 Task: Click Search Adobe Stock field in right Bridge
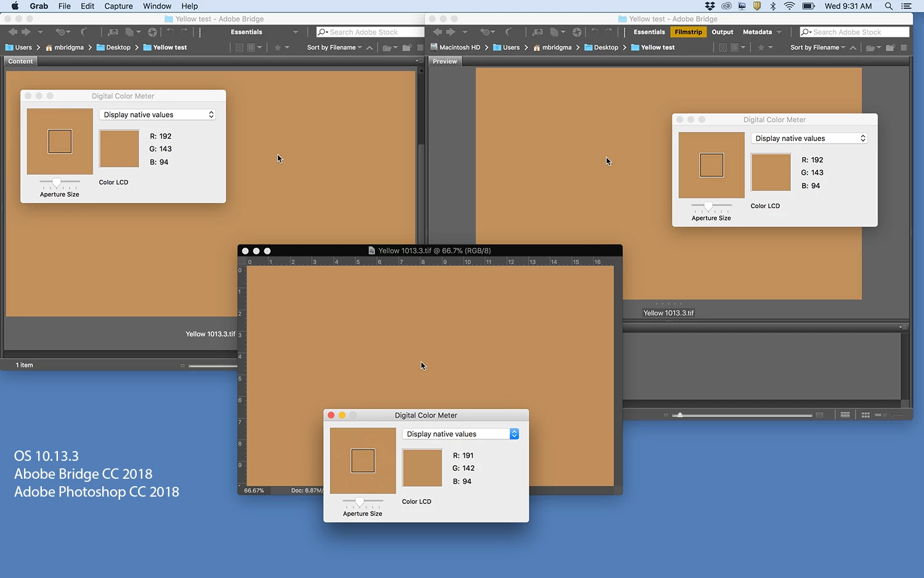854,32
